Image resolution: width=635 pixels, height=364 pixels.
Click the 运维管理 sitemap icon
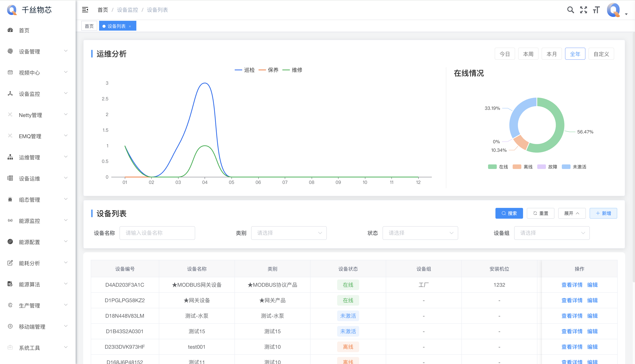click(x=10, y=157)
